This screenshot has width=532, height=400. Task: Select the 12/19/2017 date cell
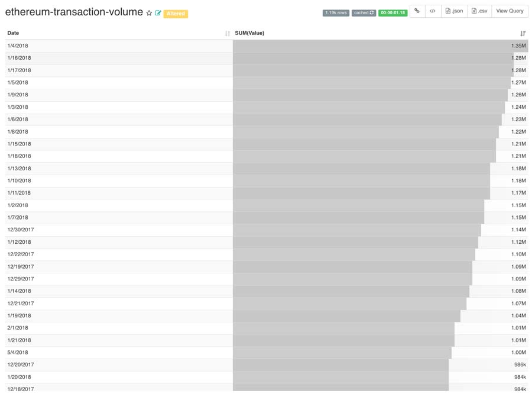(119, 267)
